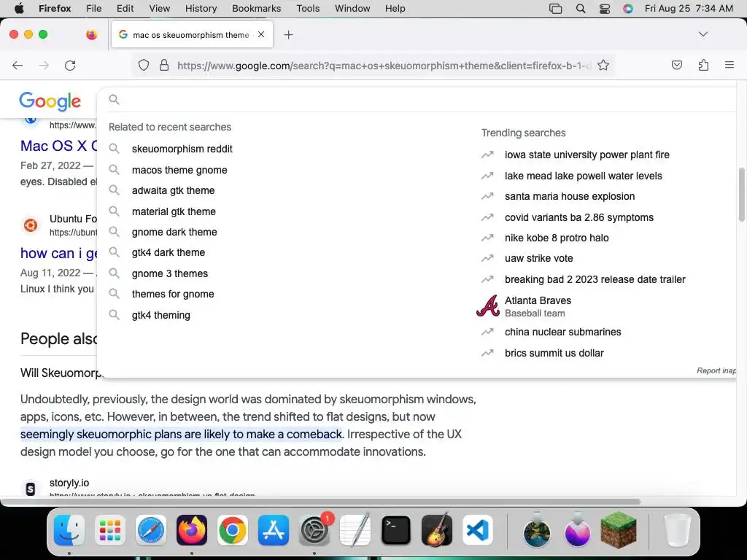The height and width of the screenshot is (560, 747).
Task: Open the History menu
Action: 201,9
